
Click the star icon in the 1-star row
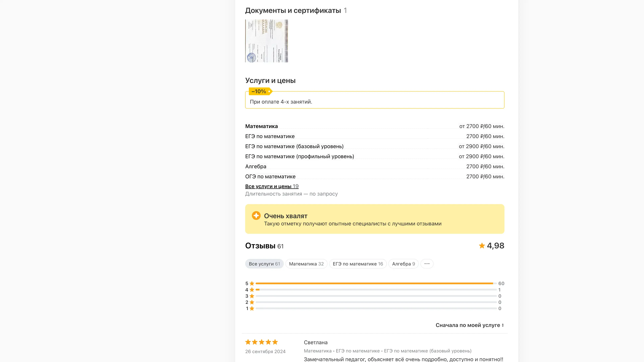point(252,309)
